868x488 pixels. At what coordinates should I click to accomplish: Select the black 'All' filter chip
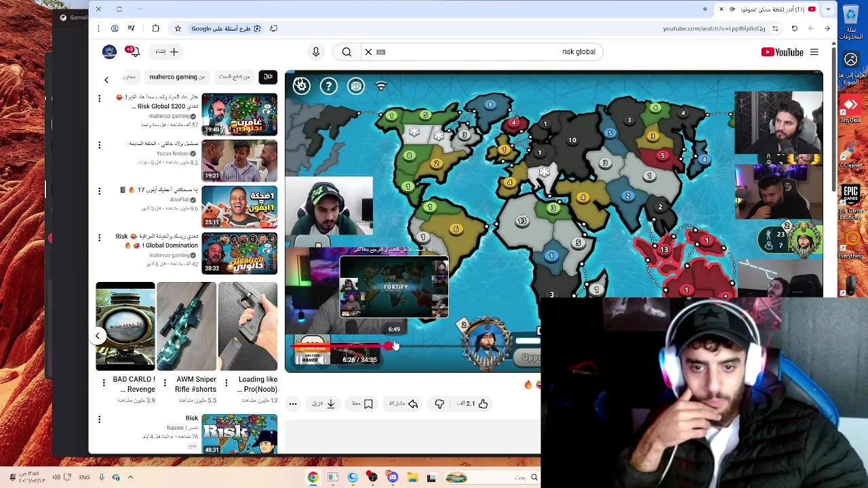(268, 77)
